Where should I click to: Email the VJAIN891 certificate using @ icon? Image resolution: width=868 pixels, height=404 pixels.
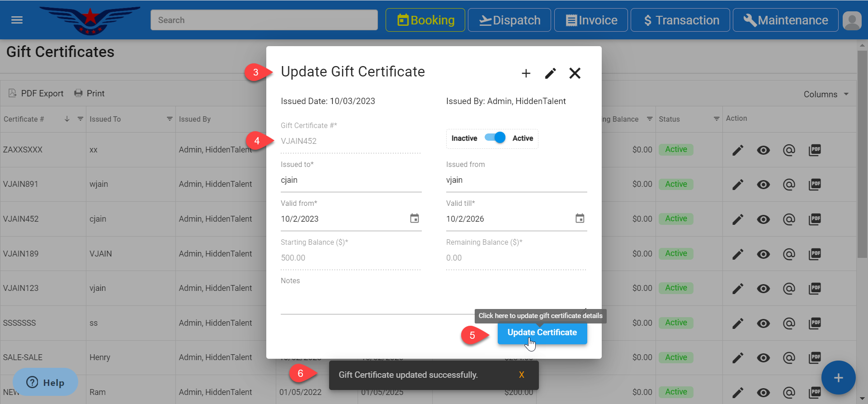click(789, 185)
